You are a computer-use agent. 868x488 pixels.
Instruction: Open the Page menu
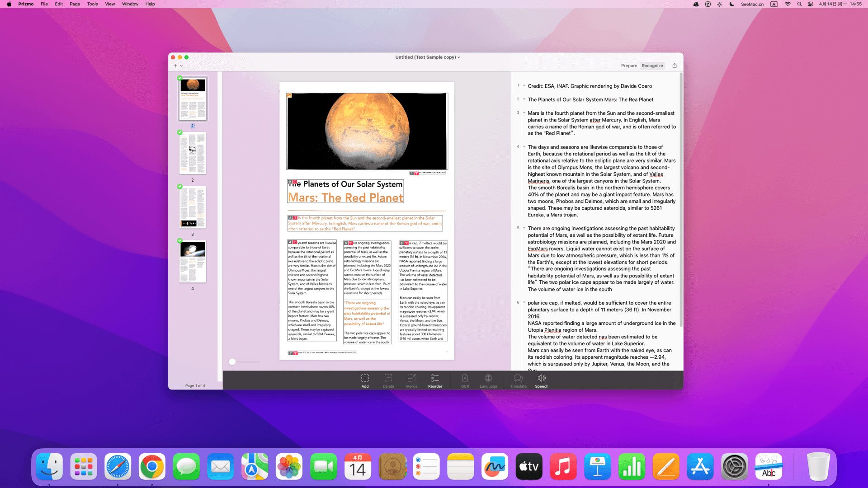(75, 4)
